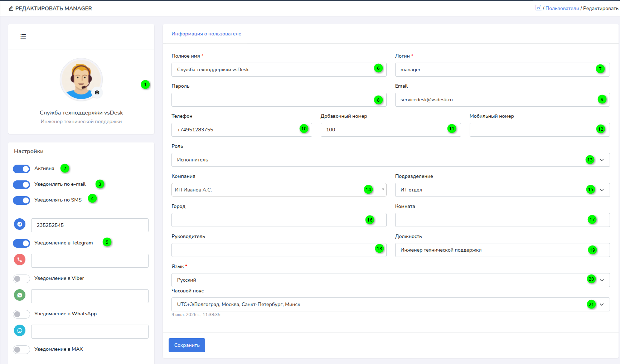The width and height of the screenshot is (620, 364).
Task: Expand the Часовой пояс dropdown
Action: click(x=391, y=305)
